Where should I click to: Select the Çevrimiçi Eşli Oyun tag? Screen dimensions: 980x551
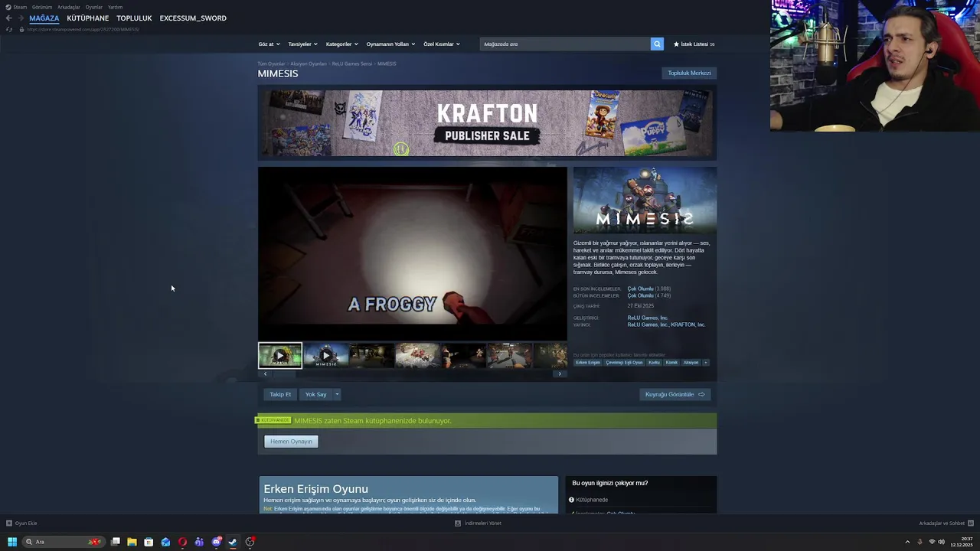[x=624, y=363]
